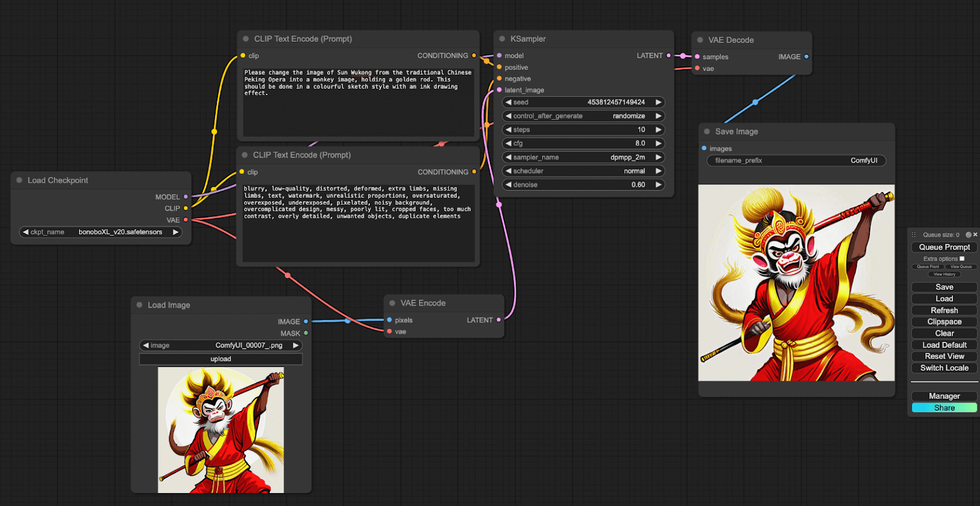Click the Save Image images input port

point(704,148)
